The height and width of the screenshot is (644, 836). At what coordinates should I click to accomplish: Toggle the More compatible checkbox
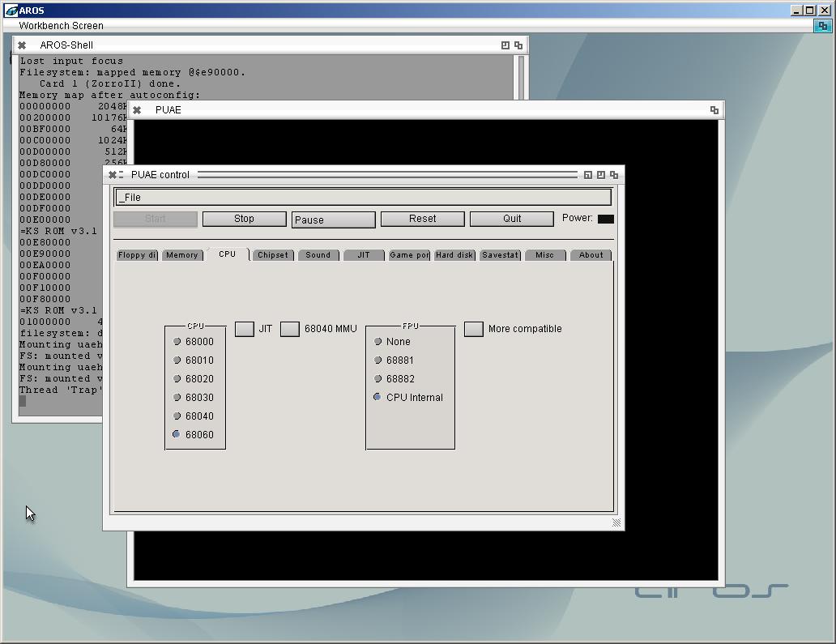click(473, 329)
